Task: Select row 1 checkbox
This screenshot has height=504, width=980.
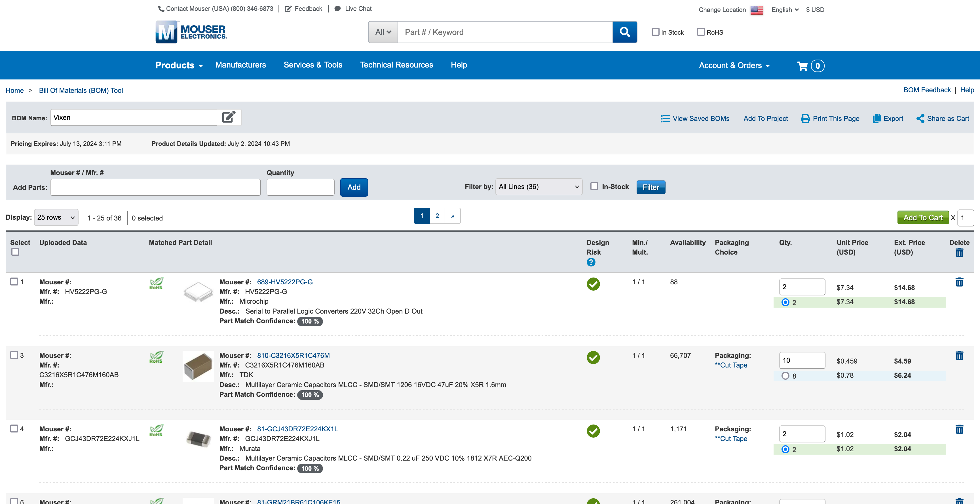Action: 14,281
